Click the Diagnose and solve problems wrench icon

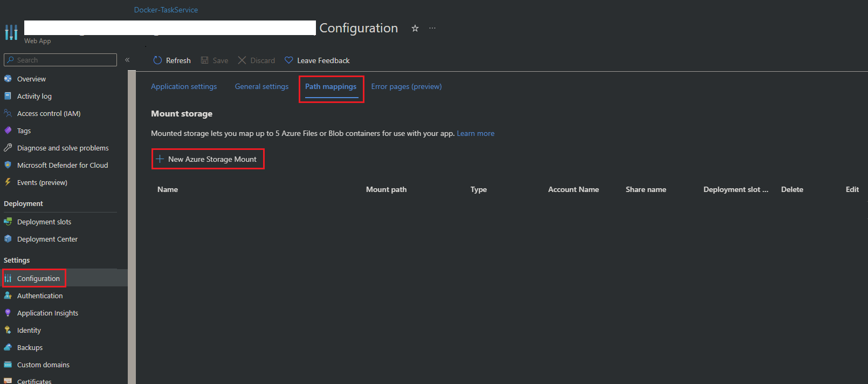click(8, 148)
